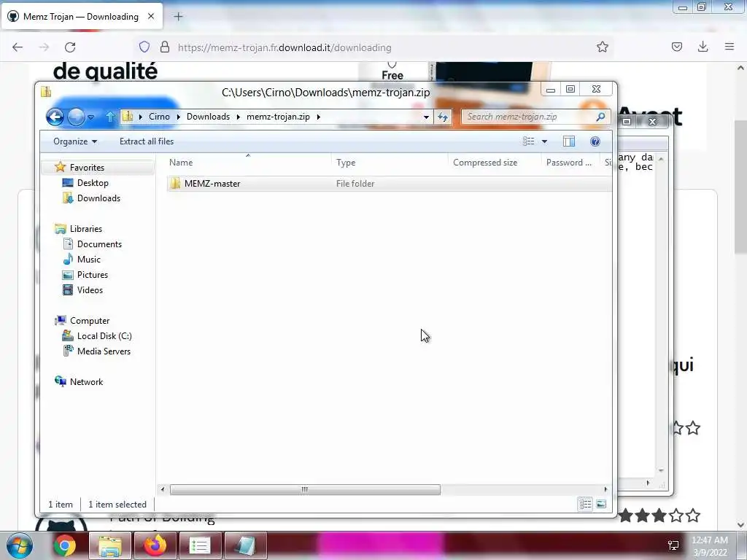
Task: Switch to large icons view in status bar
Action: [x=601, y=504]
